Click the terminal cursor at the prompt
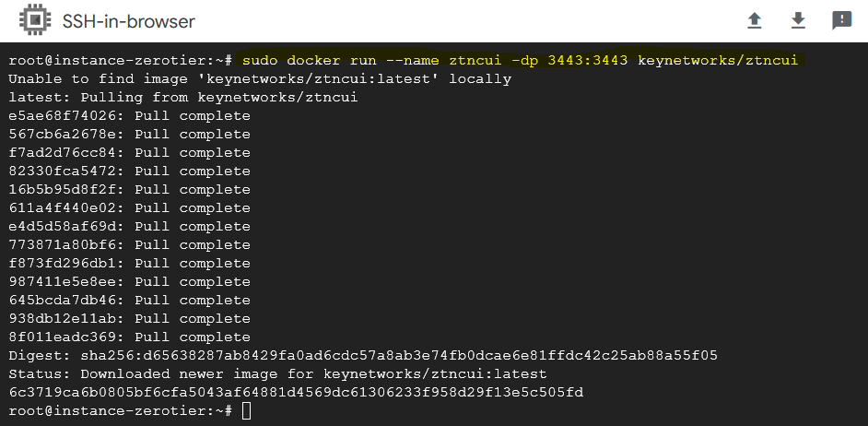Viewport: 868px width, 426px height. [x=247, y=411]
